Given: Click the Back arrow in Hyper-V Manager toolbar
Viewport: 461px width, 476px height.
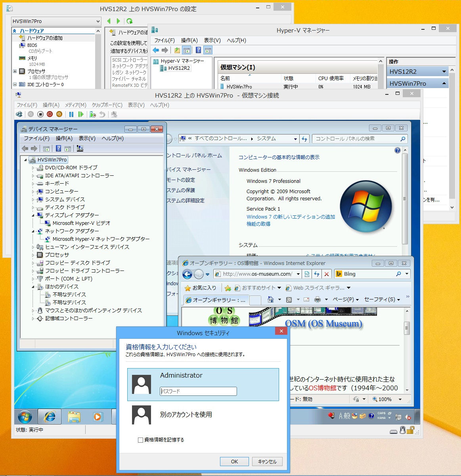Looking at the screenshot, I should (x=156, y=50).
